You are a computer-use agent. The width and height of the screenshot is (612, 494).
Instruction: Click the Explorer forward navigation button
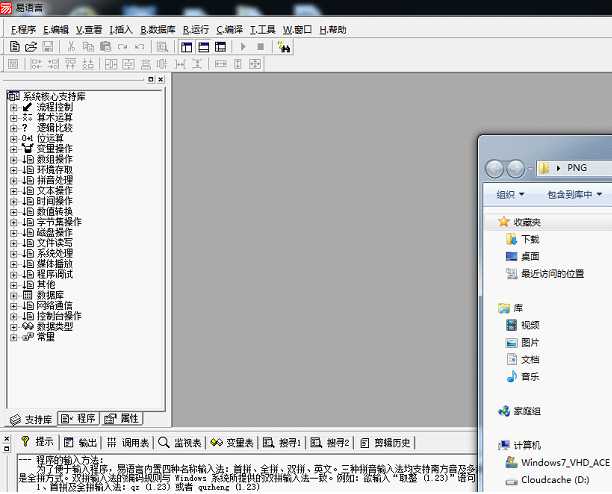point(516,169)
